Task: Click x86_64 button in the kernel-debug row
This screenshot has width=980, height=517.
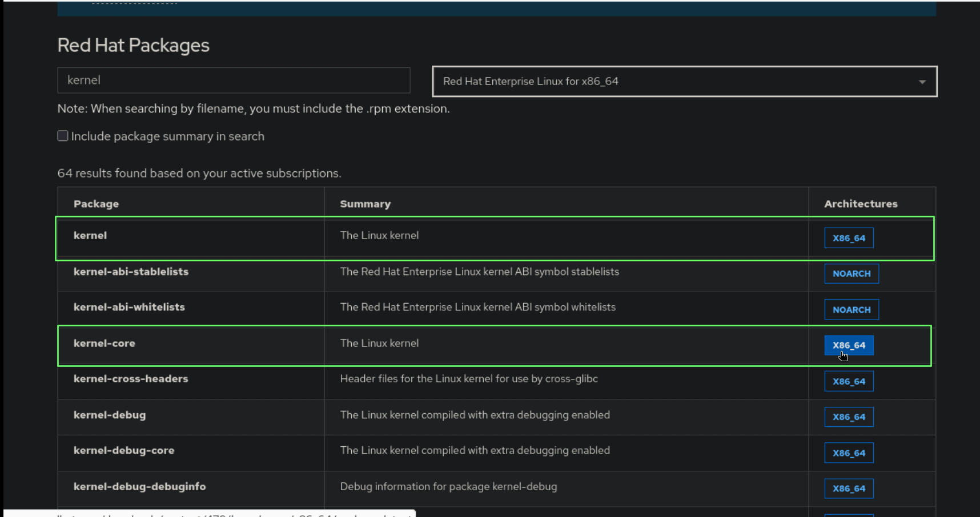Action: click(x=849, y=417)
